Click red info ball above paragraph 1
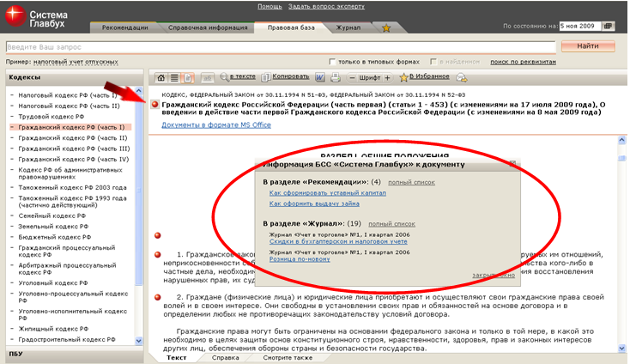Viewport: 630px width, 364px height. point(158,235)
